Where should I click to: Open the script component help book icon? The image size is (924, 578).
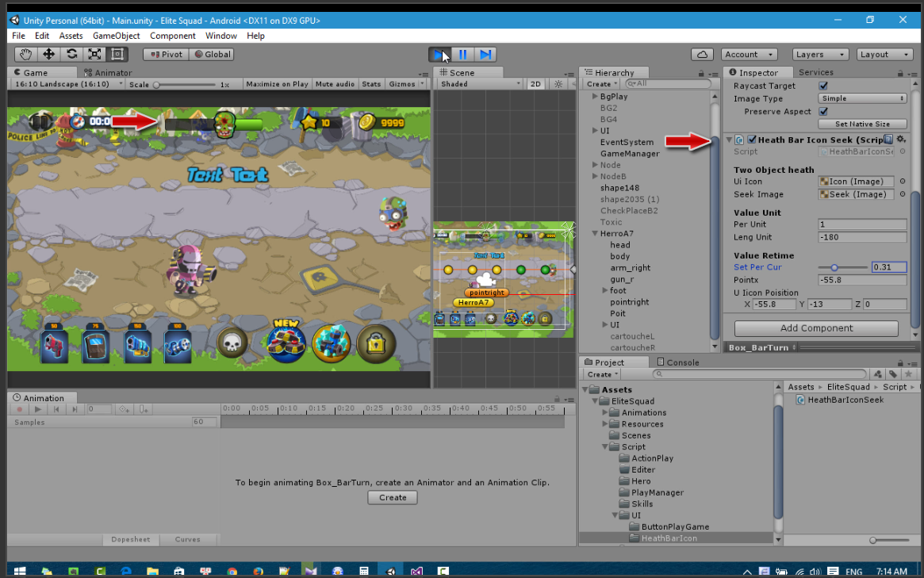click(x=888, y=140)
